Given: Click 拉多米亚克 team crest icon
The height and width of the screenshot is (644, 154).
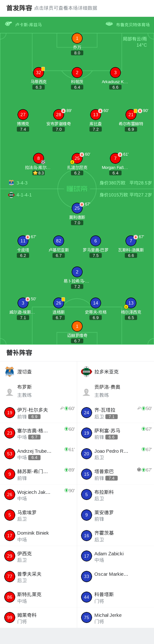Looking at the screenshot, I should pyautogui.click(x=87, y=372).
